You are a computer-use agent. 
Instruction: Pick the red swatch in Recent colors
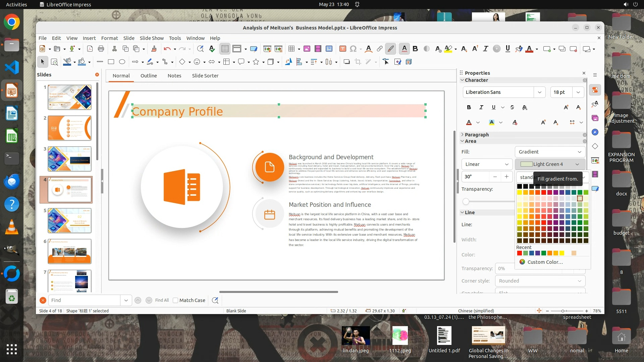coord(519,253)
